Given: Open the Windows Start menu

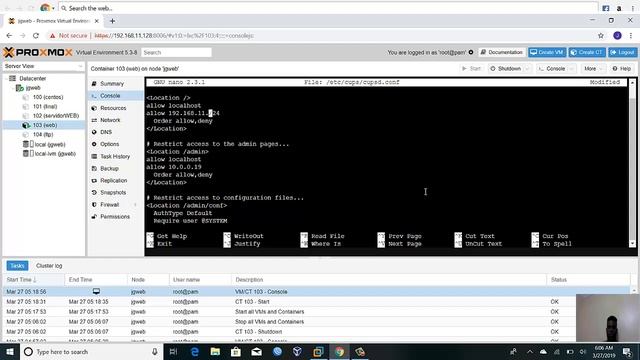Looking at the screenshot, I should click(x=10, y=352).
